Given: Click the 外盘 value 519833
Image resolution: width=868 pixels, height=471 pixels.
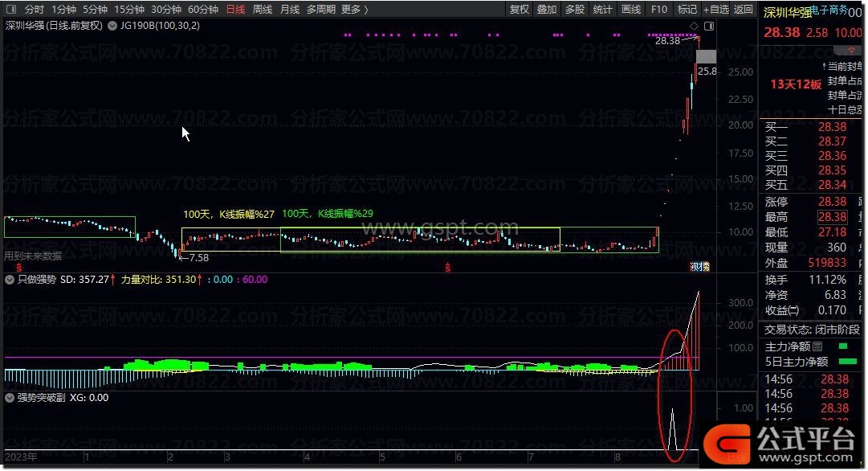Looking at the screenshot, I should click(x=828, y=263).
